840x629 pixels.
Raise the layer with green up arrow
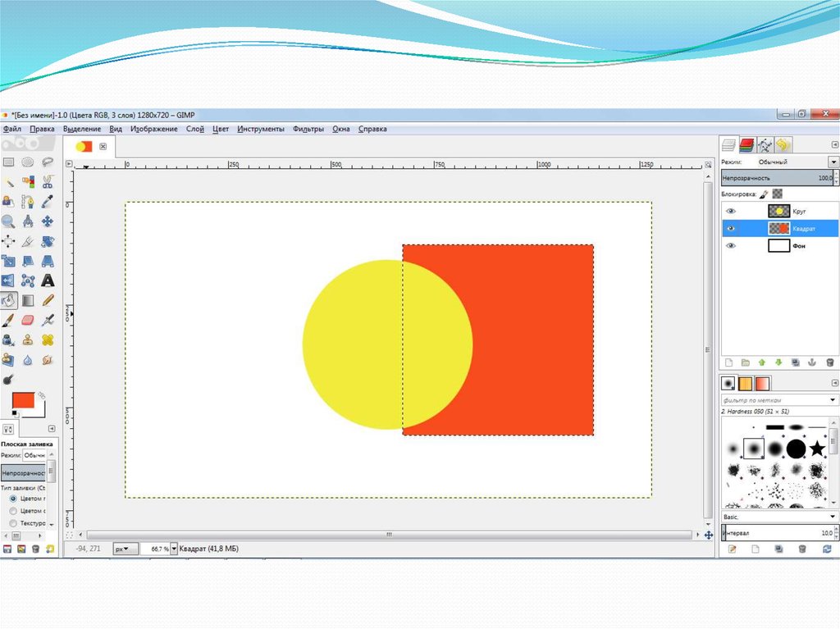point(761,362)
